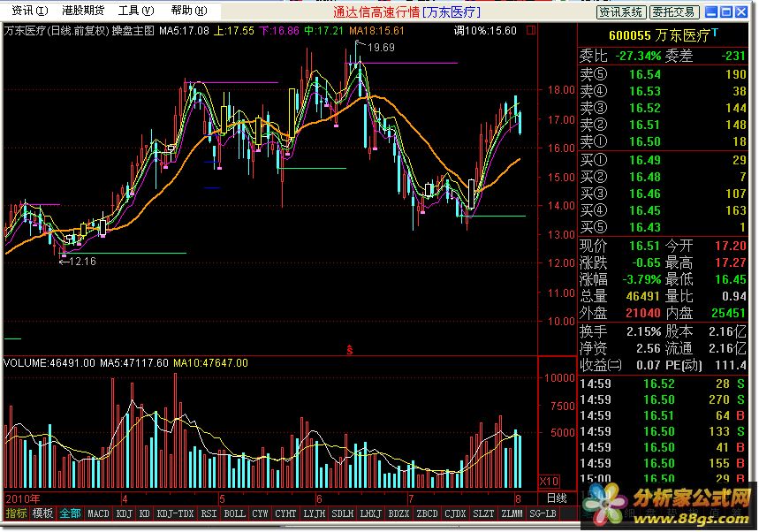Image resolution: width=759 pixels, height=532 pixels.
Task: Click the 总量 value 46491
Action: tap(643, 296)
